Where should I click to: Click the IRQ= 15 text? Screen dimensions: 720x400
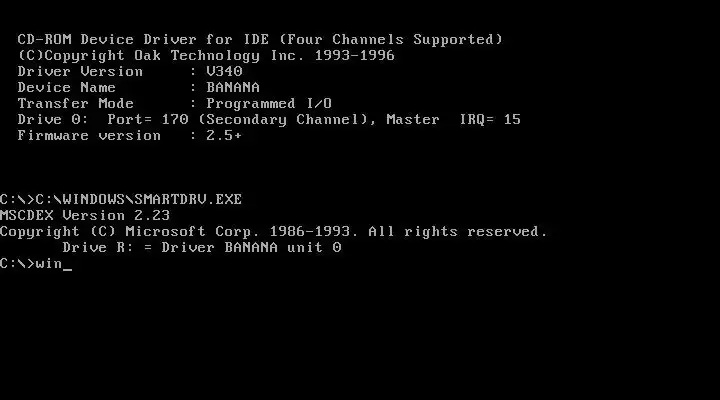pos(490,119)
